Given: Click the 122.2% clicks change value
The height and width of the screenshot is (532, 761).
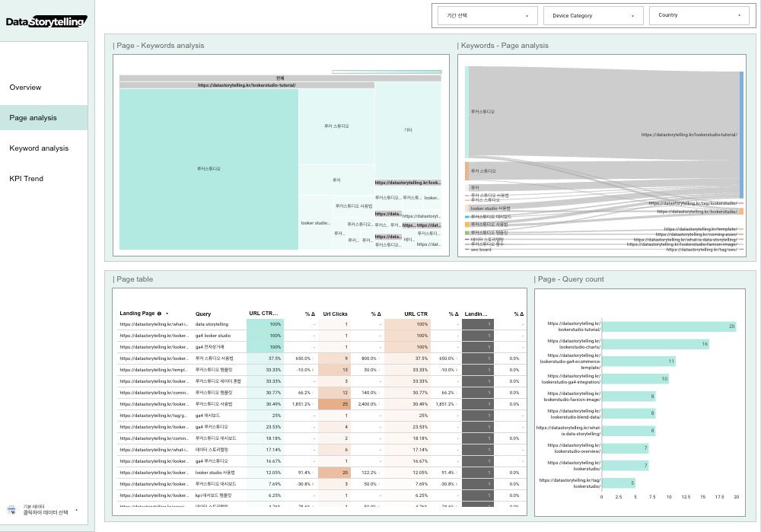Looking at the screenshot, I should click(x=369, y=473).
